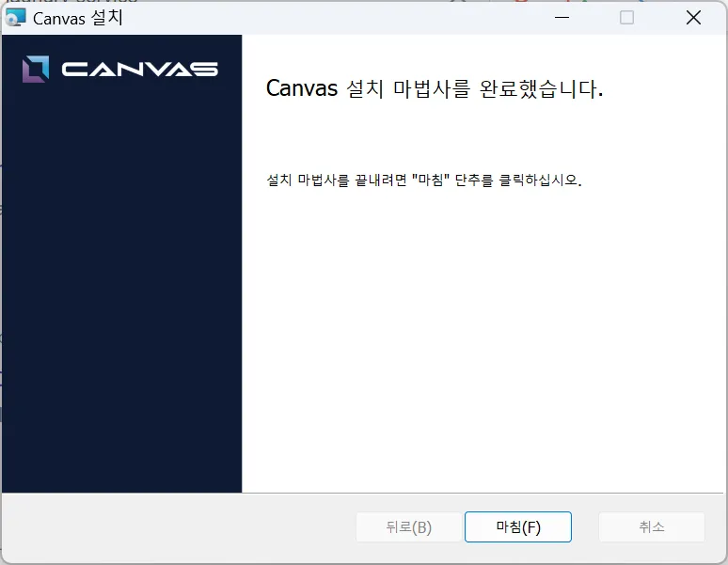Screen dimensions: 728x565
Task: Click the disabled 뒤로(B) button
Action: click(x=408, y=527)
